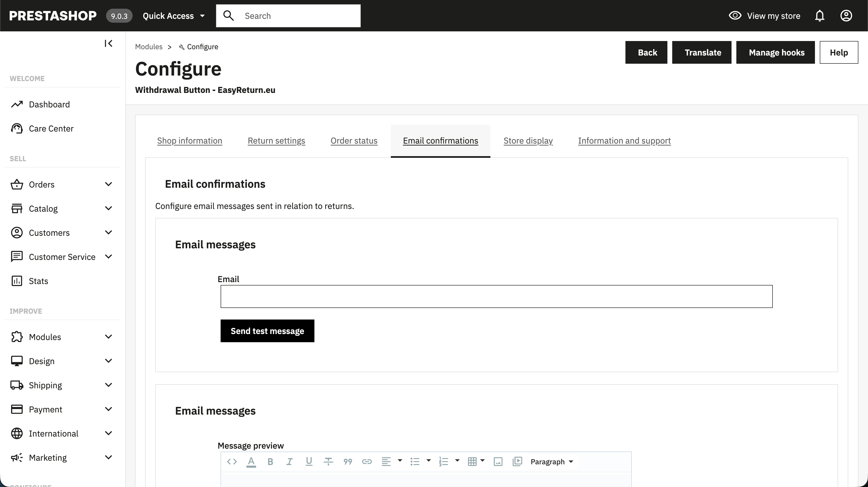
Task: Switch to the Shop information tab
Action: [x=190, y=141]
